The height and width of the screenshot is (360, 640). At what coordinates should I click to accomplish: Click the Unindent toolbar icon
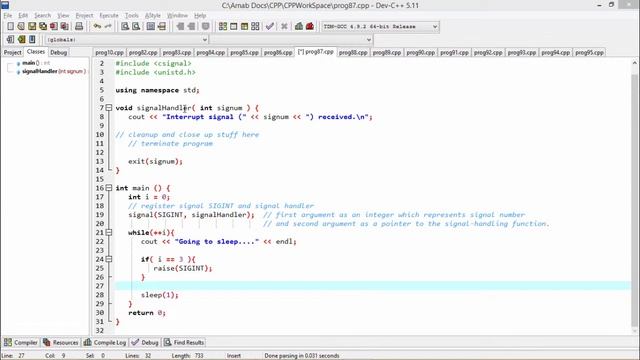coord(191,27)
